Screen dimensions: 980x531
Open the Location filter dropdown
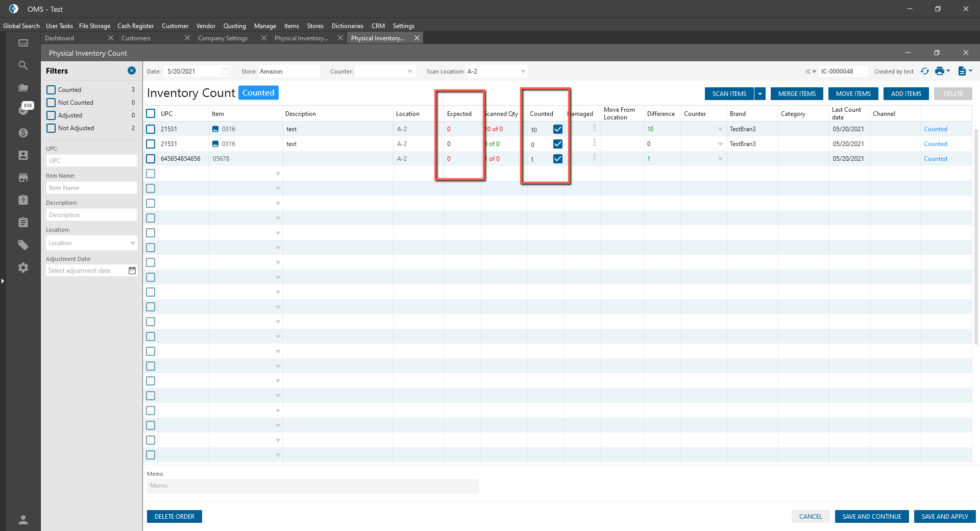click(133, 243)
